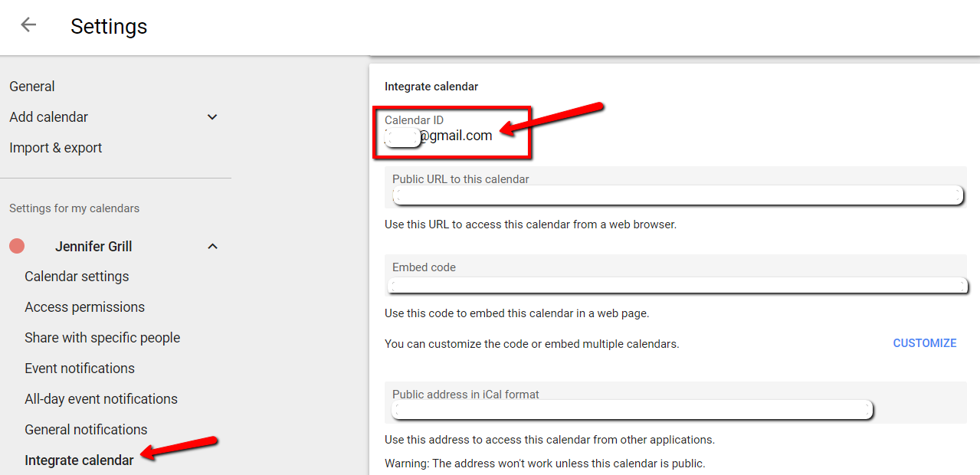This screenshot has width=980, height=475.
Task: Click the 'Settings for my calendars' label
Action: point(74,208)
